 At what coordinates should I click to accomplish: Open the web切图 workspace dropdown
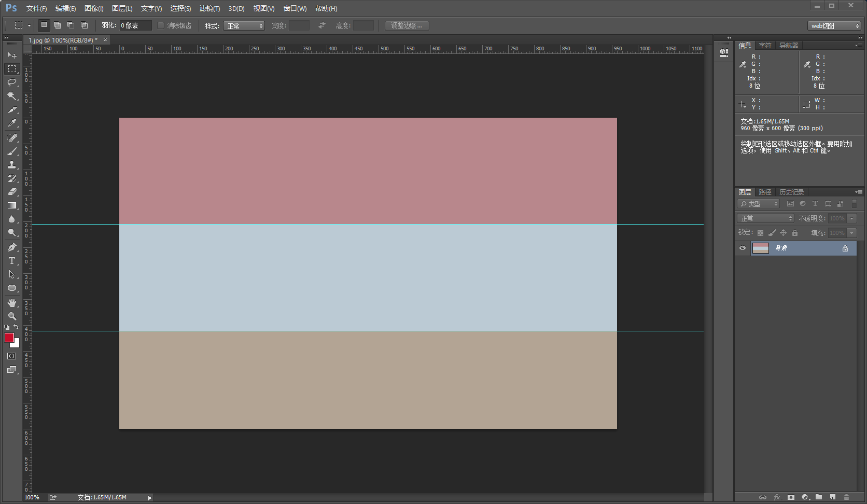[834, 25]
